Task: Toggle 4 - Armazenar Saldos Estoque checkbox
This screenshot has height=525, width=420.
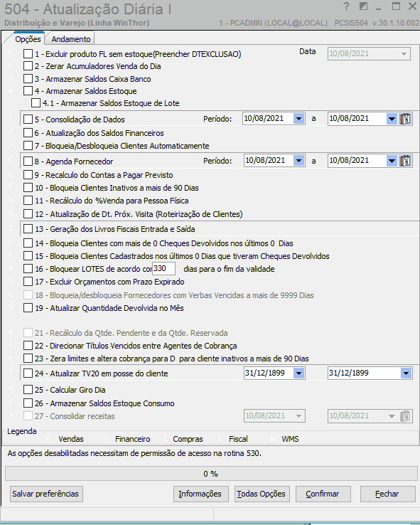Action: [28, 91]
